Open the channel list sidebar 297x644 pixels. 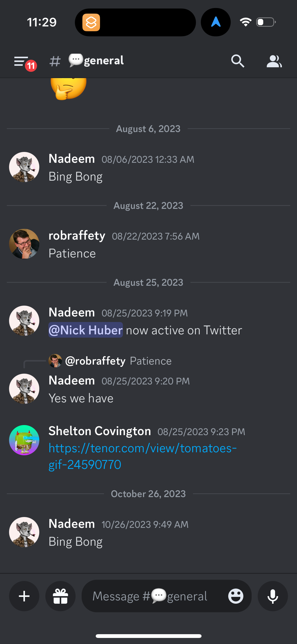click(x=21, y=61)
